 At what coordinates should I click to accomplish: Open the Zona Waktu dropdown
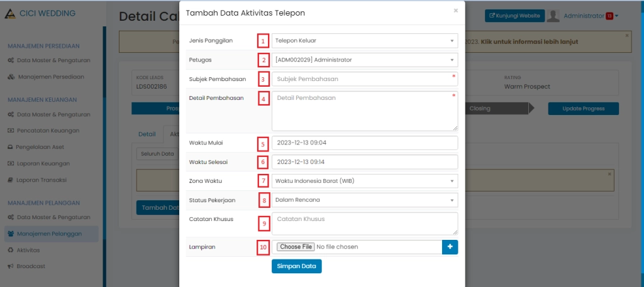pyautogui.click(x=365, y=181)
